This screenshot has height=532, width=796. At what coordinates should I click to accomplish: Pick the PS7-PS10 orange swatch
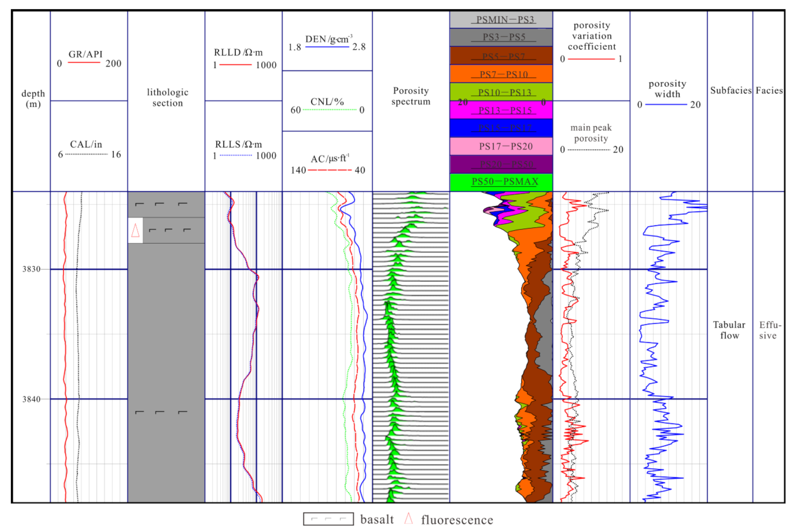click(501, 74)
